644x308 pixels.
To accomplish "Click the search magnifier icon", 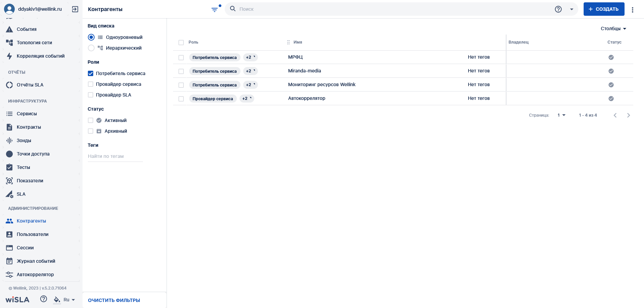I will 233,9.
